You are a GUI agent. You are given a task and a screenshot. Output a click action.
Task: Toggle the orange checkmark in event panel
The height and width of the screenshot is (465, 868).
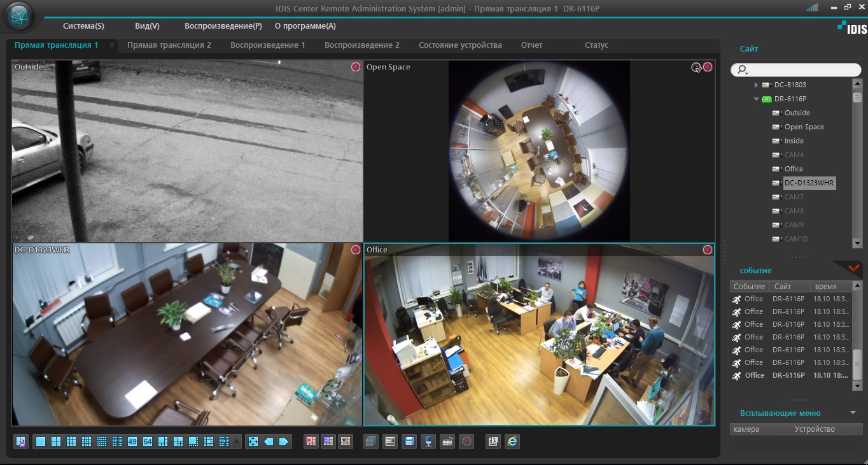(853, 268)
